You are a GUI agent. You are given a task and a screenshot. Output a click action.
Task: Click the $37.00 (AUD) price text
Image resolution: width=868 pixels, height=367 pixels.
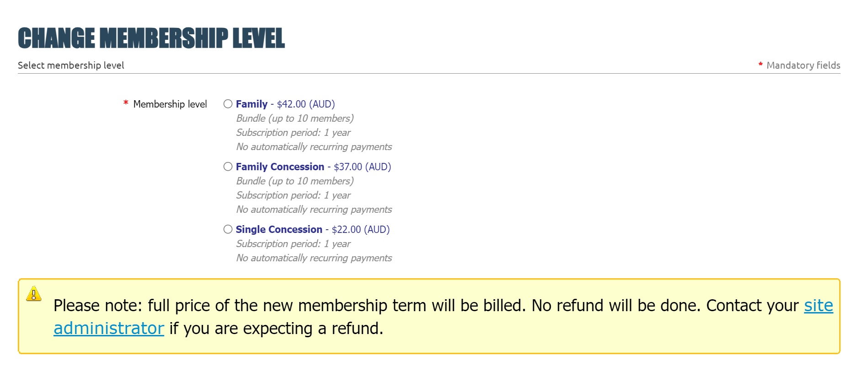[362, 167]
